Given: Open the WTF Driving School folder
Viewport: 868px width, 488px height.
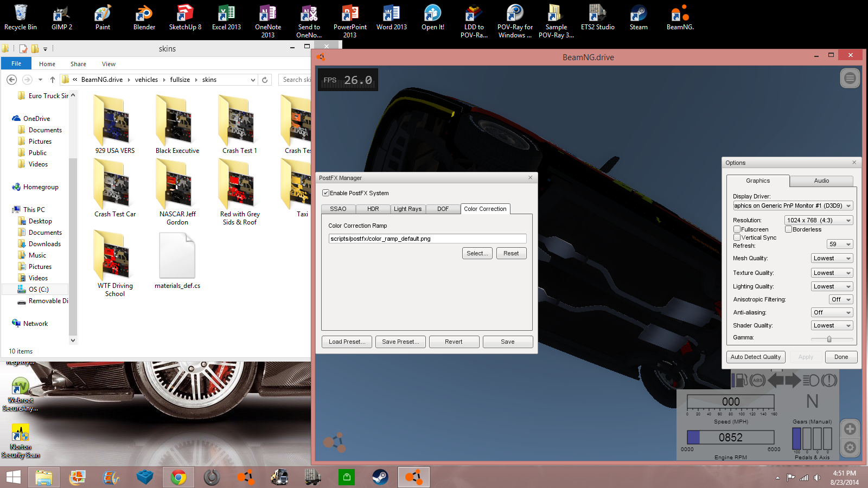Looking at the screenshot, I should coord(114,264).
